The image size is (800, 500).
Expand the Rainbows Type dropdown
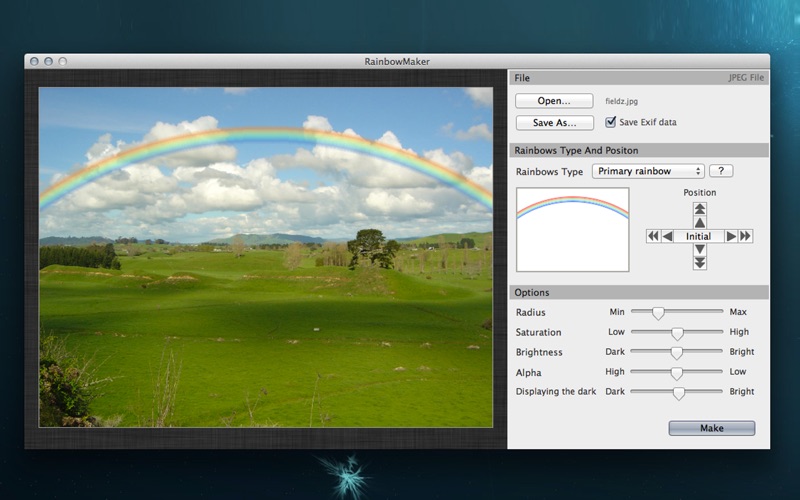tap(648, 171)
